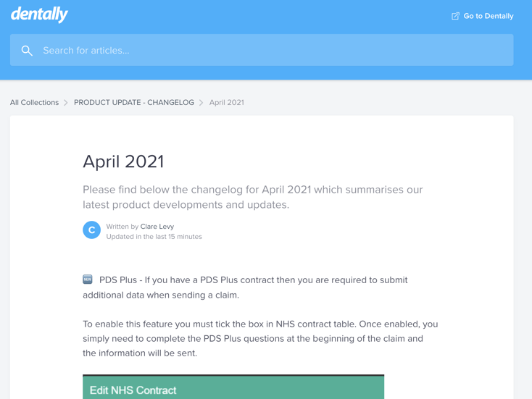Viewport: 532px width, 399px height.
Task: Click the search magnifier icon
Action: coord(27,51)
